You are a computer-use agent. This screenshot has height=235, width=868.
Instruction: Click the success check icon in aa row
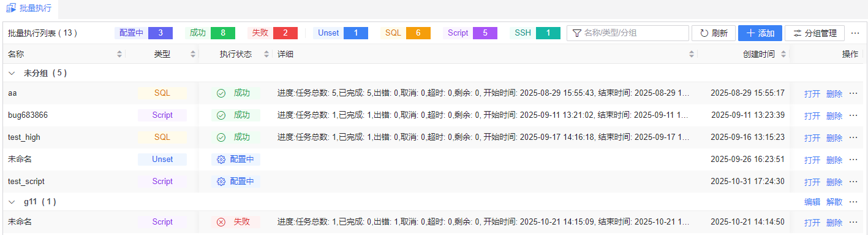click(221, 93)
